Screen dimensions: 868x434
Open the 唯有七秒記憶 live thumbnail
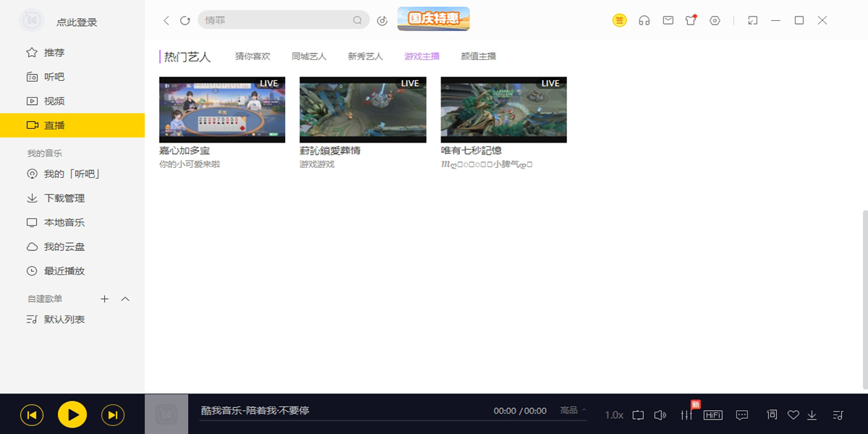click(503, 110)
